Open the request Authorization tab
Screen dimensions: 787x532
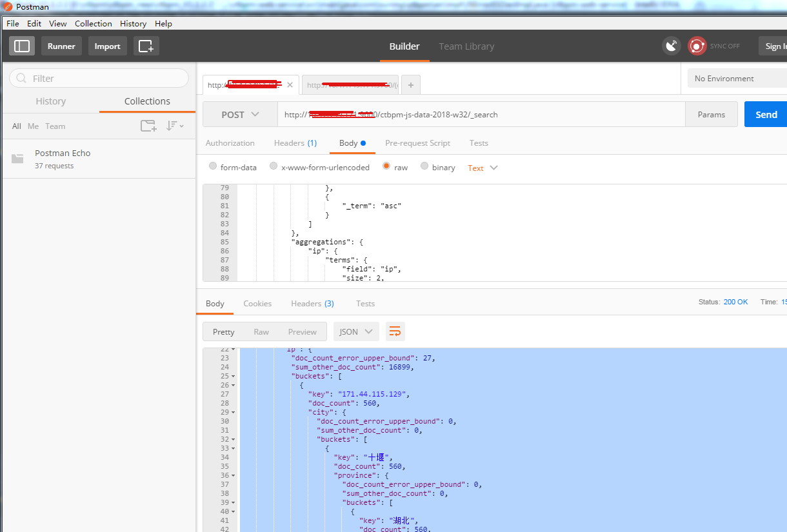(230, 143)
